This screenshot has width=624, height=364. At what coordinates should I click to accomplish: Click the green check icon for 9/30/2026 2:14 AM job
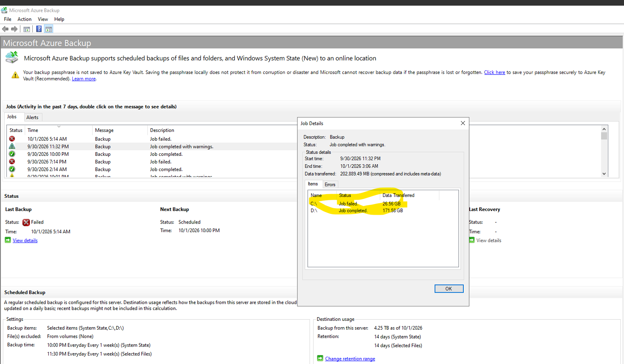(x=12, y=169)
